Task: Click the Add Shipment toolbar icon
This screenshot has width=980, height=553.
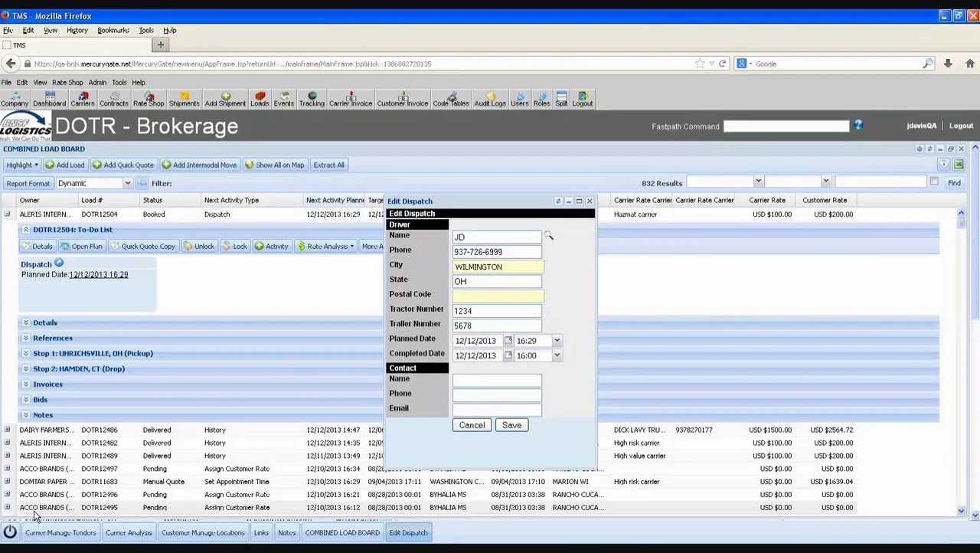Action: 225,99
